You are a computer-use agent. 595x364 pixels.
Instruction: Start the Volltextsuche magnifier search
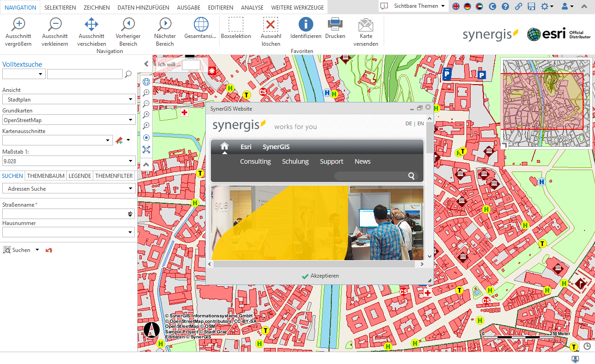(129, 74)
